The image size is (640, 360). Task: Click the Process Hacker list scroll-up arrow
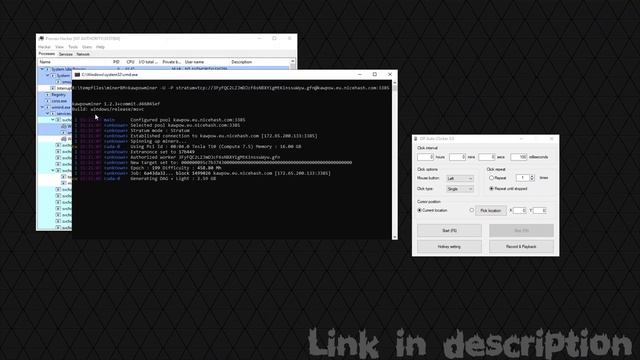pos(292,62)
